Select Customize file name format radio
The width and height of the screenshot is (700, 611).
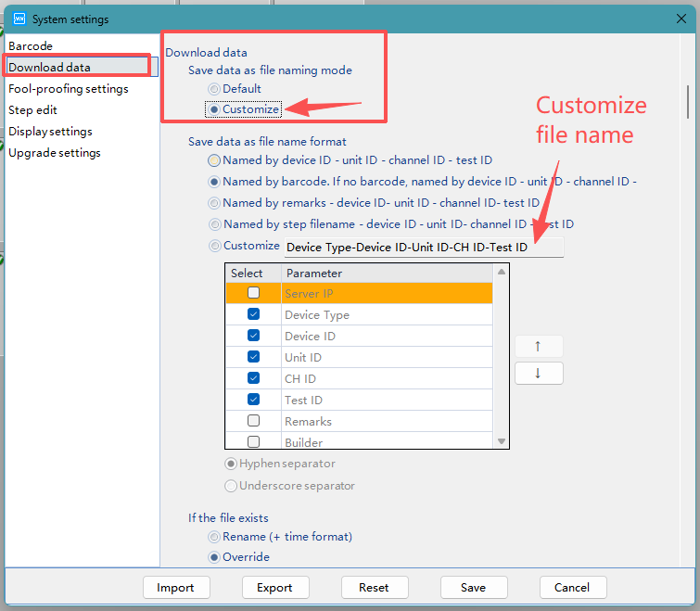click(x=245, y=246)
